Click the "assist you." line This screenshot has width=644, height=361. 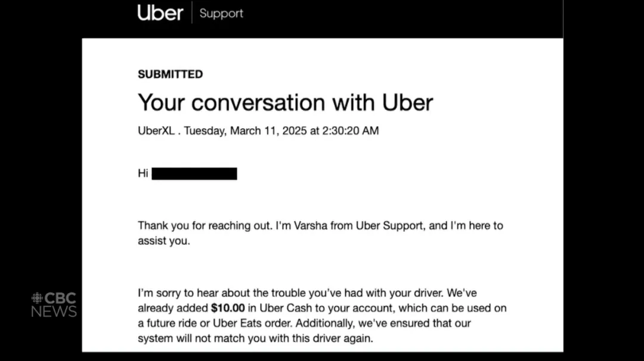coord(164,242)
